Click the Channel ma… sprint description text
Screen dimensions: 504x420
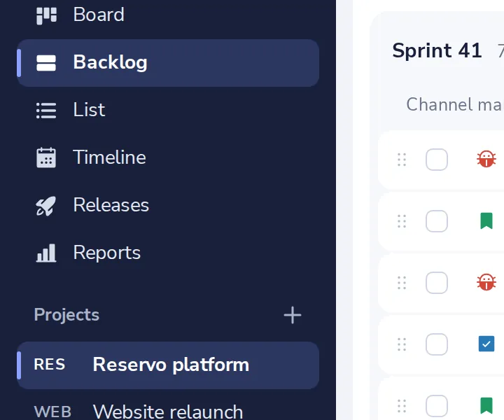pos(455,104)
